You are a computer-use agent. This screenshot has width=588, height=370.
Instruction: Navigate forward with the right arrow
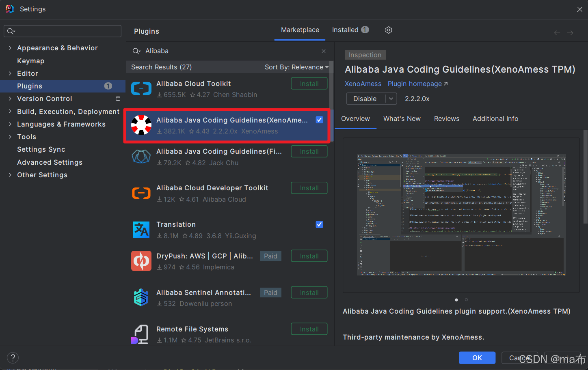[570, 33]
